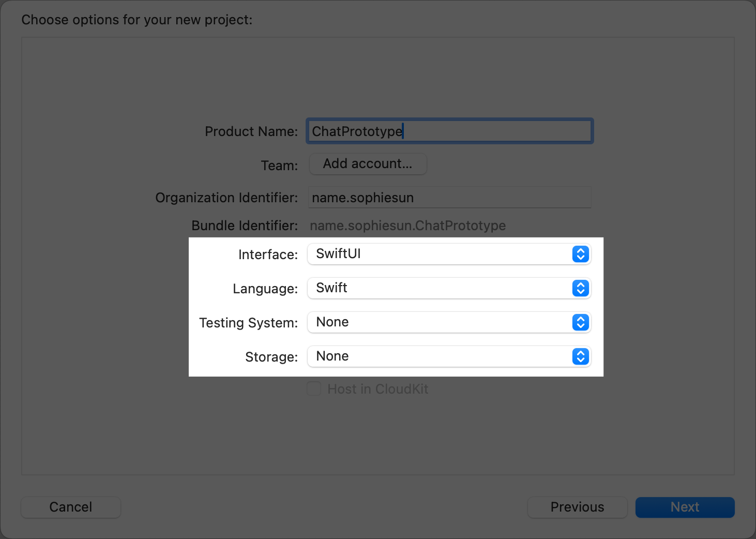This screenshot has width=756, height=539.
Task: Open the Language dropdown showing Swift
Action: pos(440,288)
